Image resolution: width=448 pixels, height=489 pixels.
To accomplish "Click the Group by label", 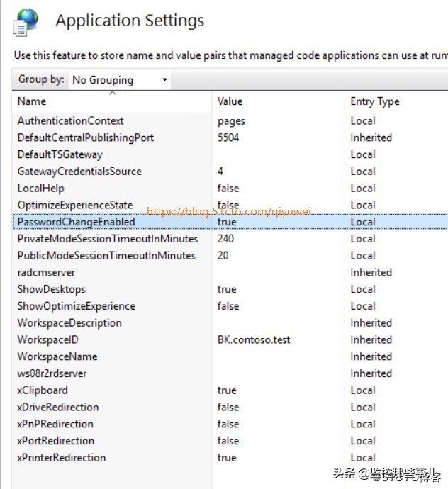I will (x=41, y=79).
